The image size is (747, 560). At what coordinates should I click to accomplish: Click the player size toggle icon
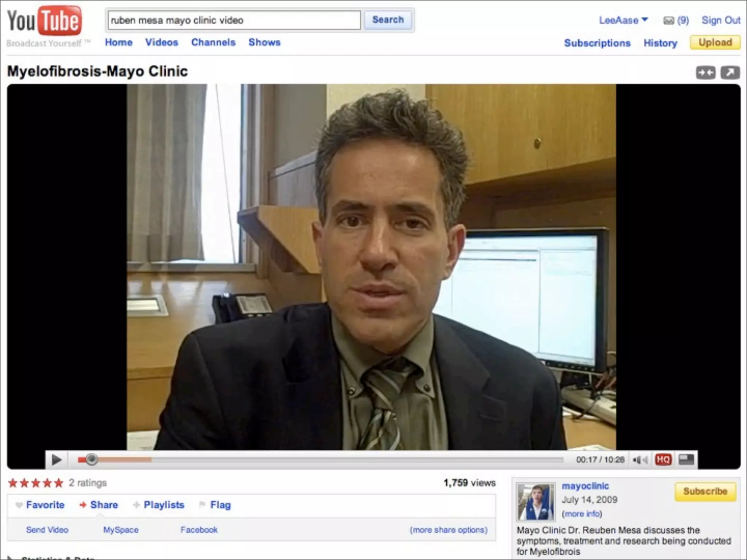(x=686, y=459)
